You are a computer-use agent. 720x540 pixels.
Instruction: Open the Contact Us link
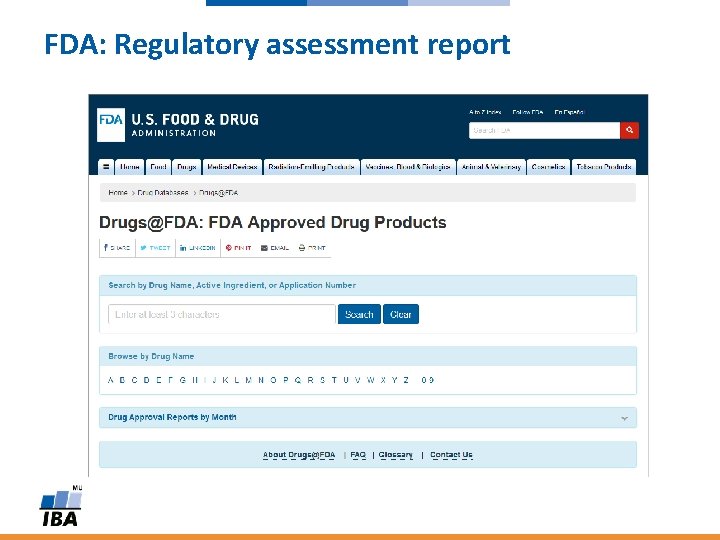[x=451, y=455]
